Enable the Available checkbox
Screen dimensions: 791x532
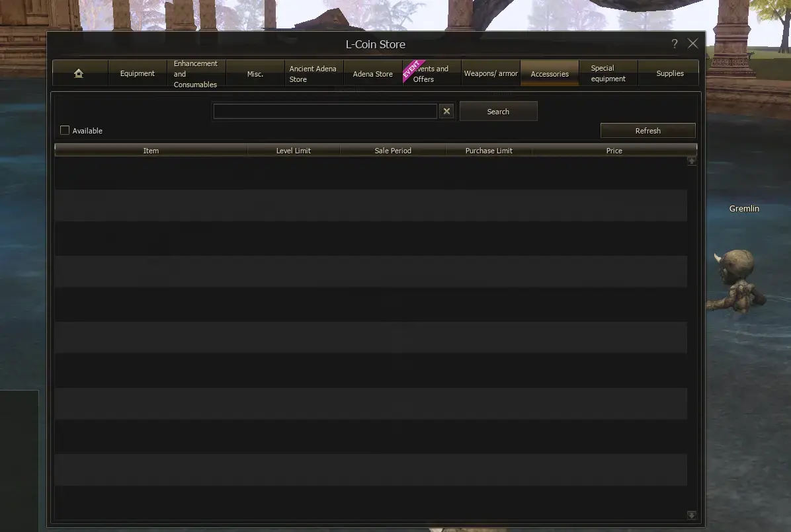click(x=65, y=131)
